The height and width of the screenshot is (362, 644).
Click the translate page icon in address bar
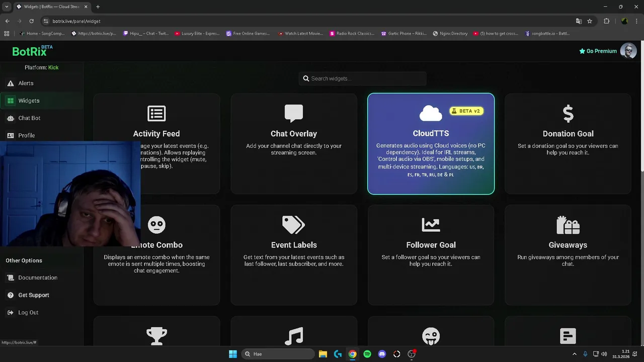coord(579,21)
